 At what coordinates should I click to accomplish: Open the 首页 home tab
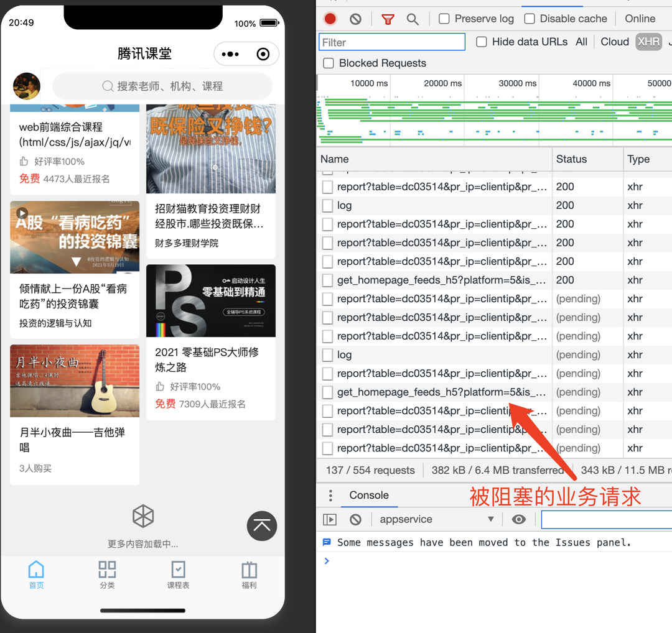[x=36, y=575]
